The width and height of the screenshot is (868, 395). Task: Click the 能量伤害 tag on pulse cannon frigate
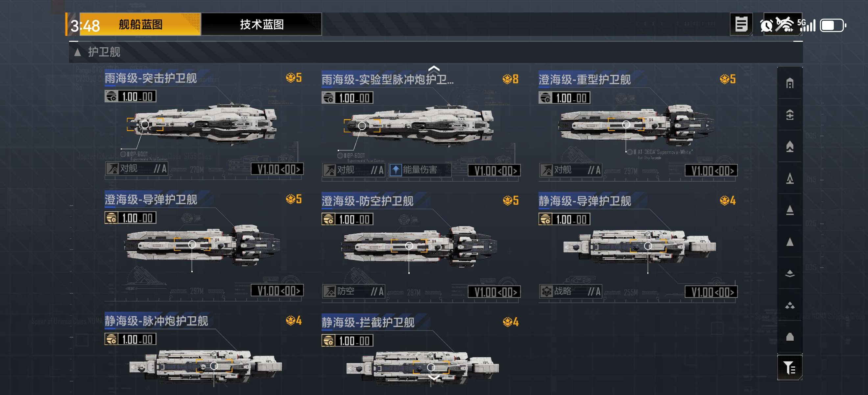(x=420, y=170)
